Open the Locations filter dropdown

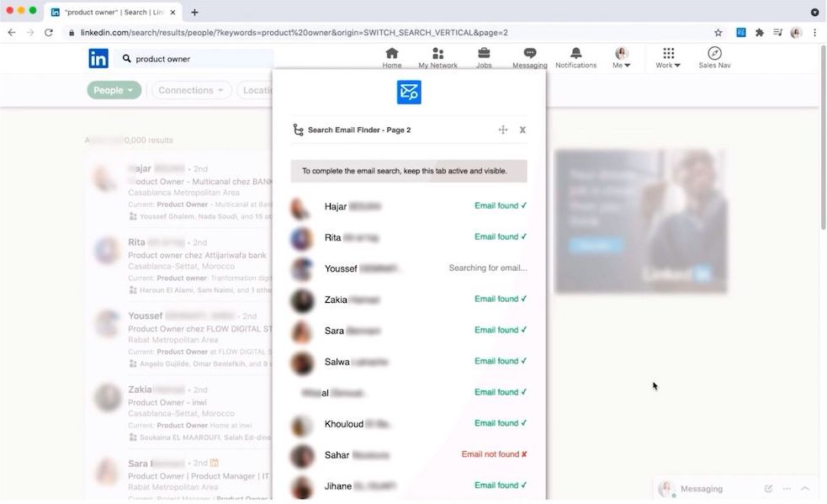[257, 90]
